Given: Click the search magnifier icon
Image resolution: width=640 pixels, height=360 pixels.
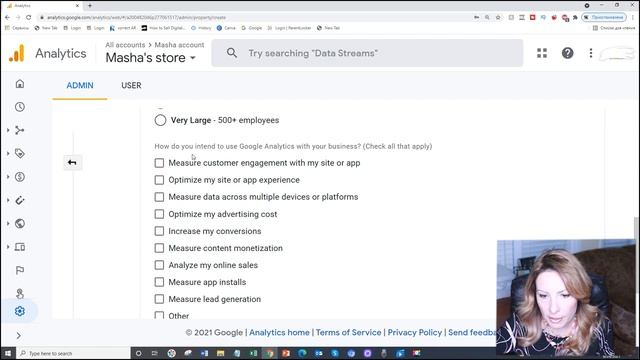Looking at the screenshot, I should point(232,53).
